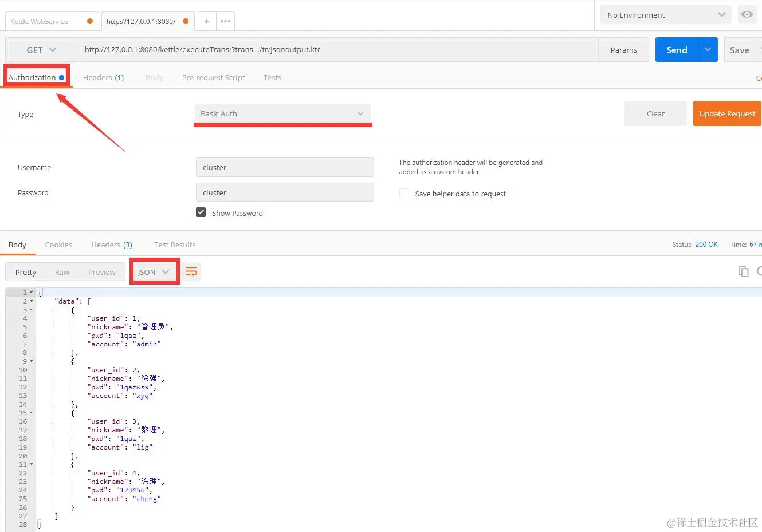
Task: Click the Send button
Action: pos(677,50)
